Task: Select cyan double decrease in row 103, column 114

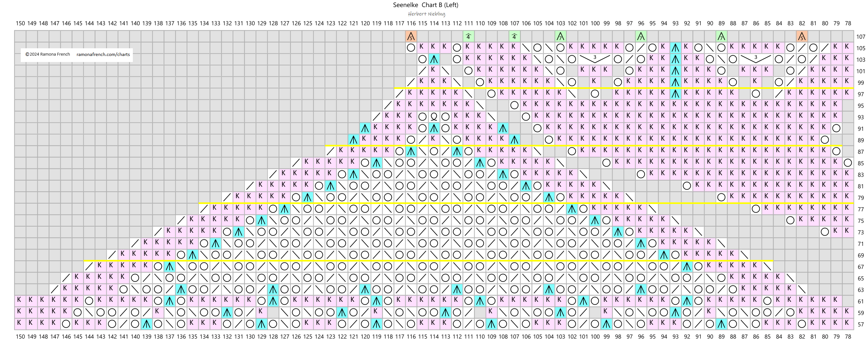Action: [434, 60]
